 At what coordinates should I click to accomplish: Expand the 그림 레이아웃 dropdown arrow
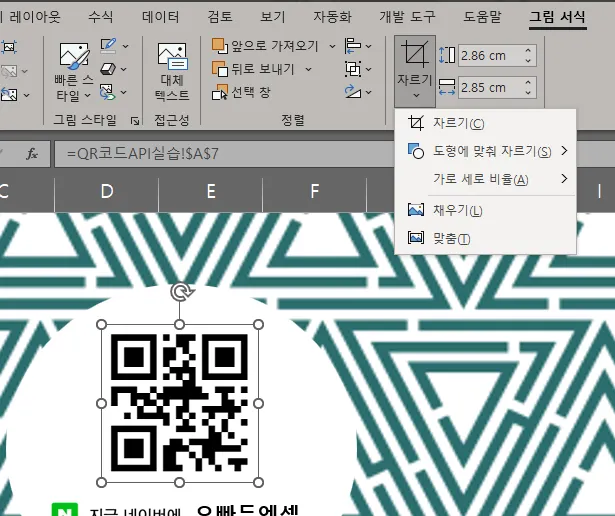[x=124, y=93]
